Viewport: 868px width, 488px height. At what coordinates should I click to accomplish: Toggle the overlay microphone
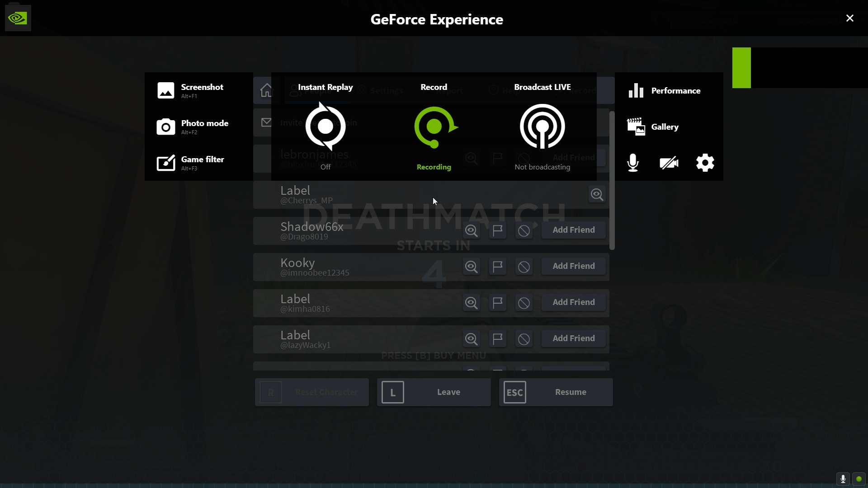(633, 163)
